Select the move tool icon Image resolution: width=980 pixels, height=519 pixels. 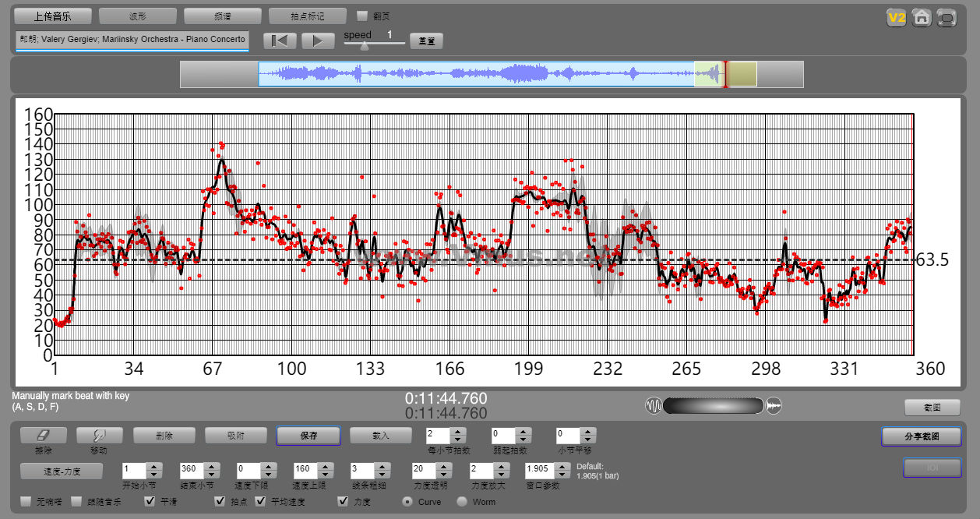point(99,436)
